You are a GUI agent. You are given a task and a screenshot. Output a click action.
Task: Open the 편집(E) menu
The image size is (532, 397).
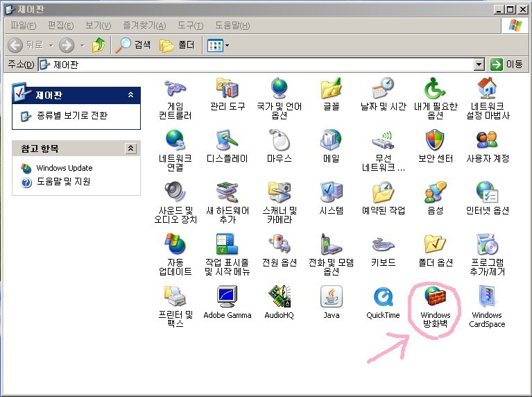pos(60,26)
